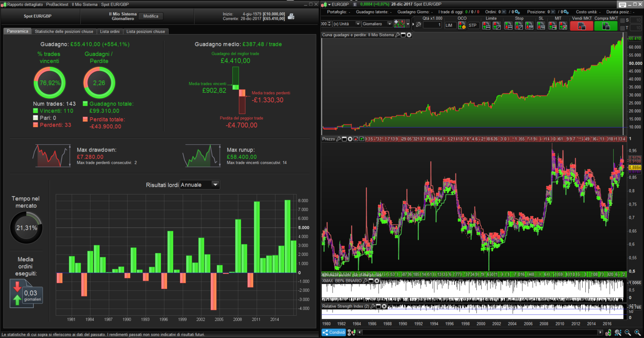Click the Max drawdown chart thumbnail
The width and height of the screenshot is (644, 338).
click(x=52, y=156)
